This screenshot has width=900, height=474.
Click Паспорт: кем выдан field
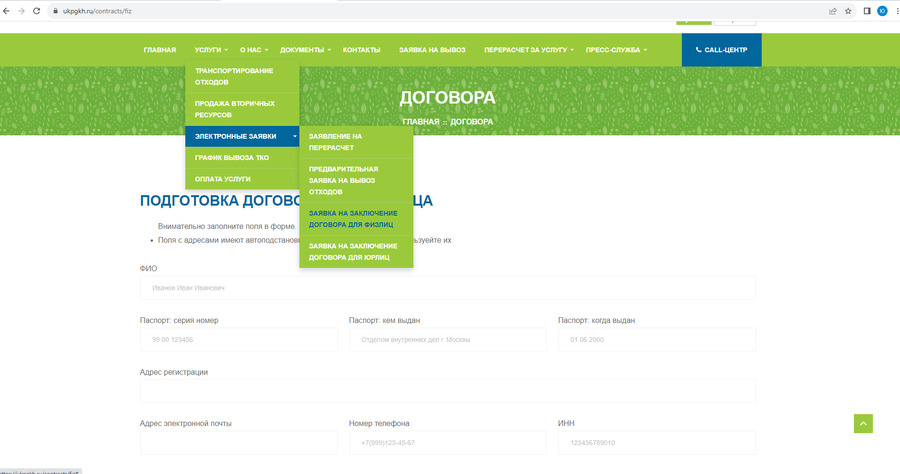point(448,340)
